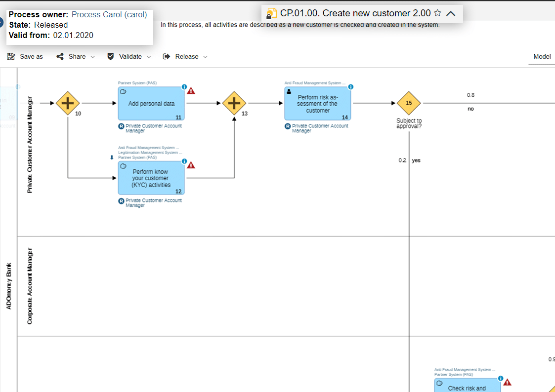Open the Process Carol (carol) owner link

click(109, 15)
